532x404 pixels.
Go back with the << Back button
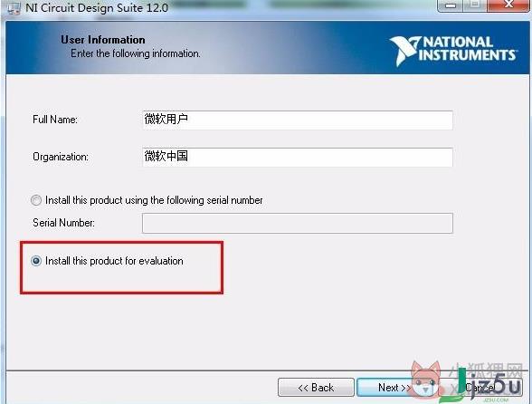316,388
